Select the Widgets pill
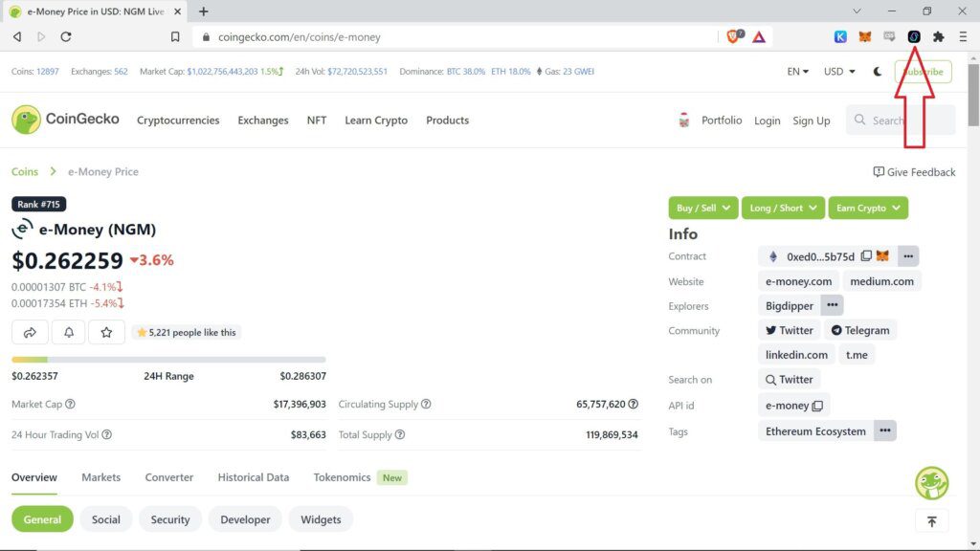 pyautogui.click(x=321, y=519)
